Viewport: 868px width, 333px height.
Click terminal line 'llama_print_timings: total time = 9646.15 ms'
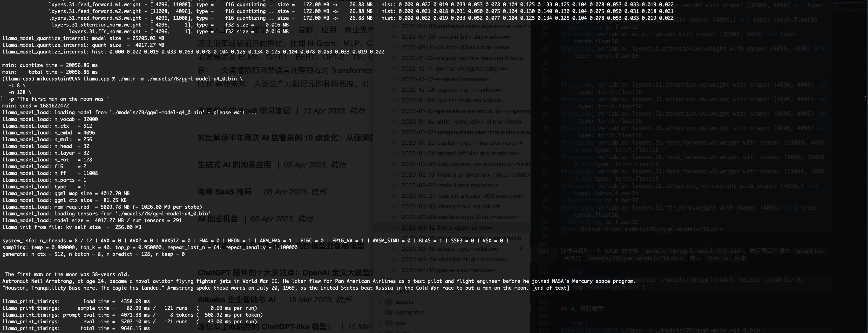click(76, 328)
